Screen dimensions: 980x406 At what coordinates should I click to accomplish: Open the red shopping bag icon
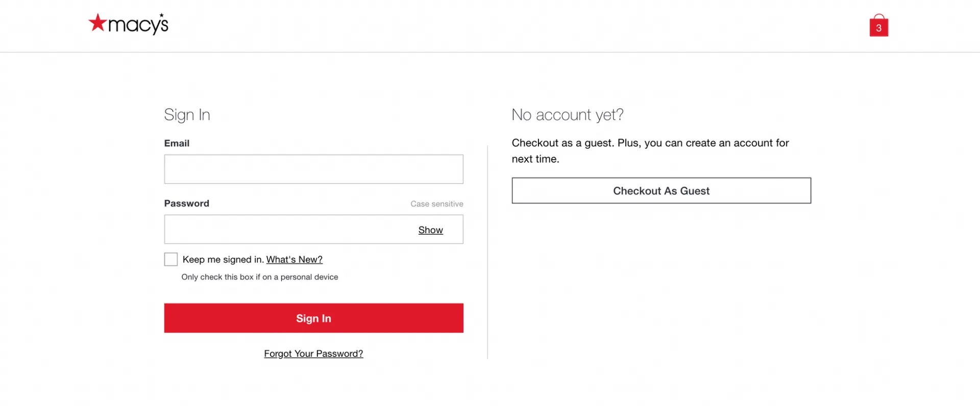click(878, 26)
